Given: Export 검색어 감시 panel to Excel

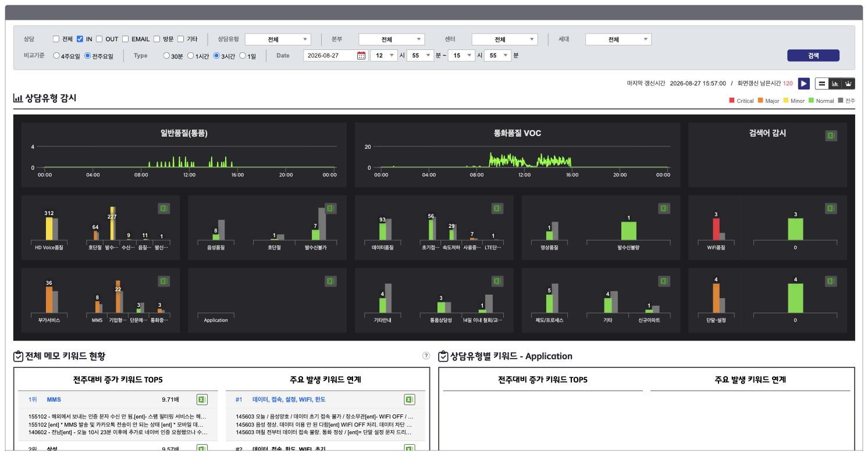Looking at the screenshot, I should point(831,135).
